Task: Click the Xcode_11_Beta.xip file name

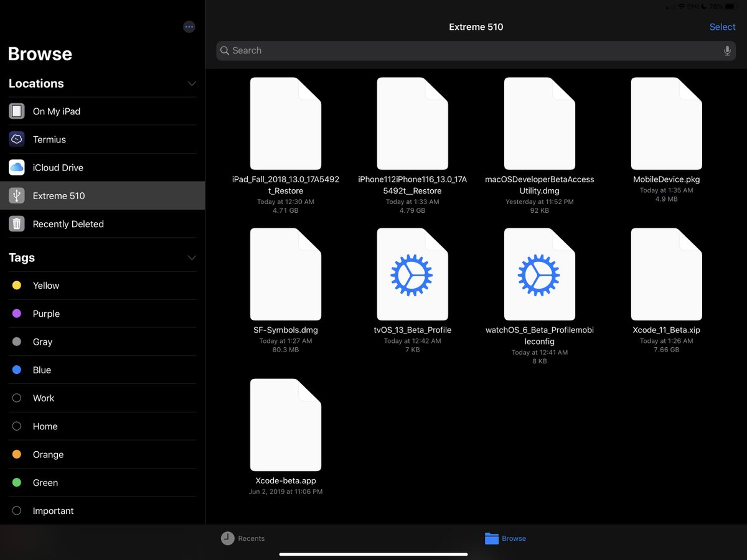Action: (x=666, y=330)
